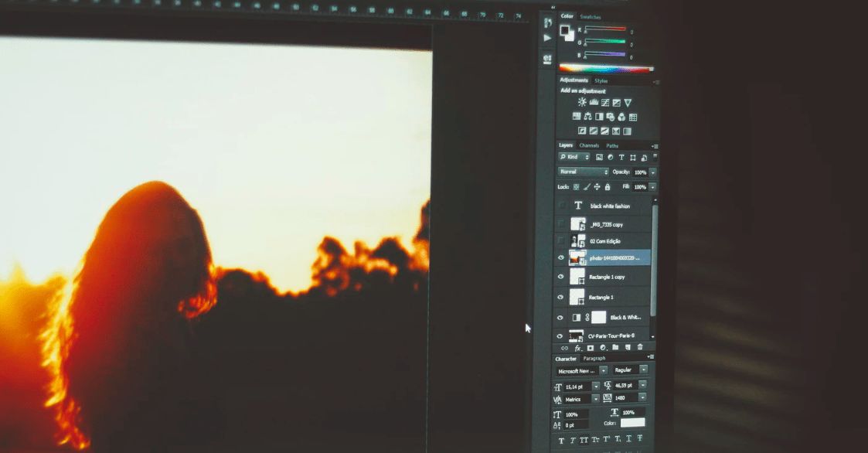Add a Curves adjustment
This screenshot has width=868, height=453.
605,103
